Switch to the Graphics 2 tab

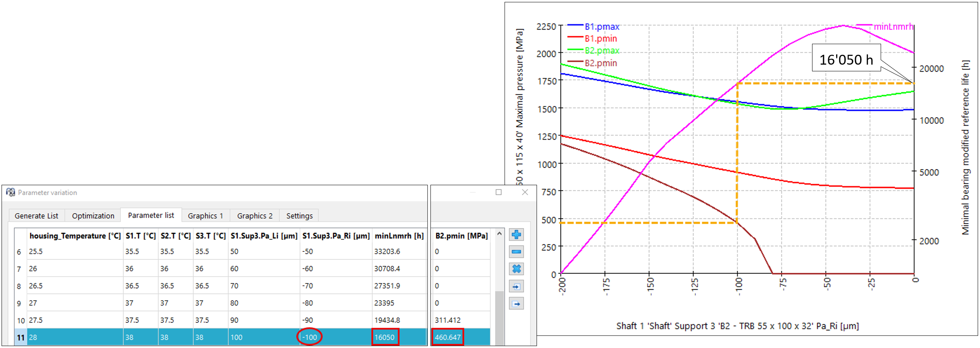tap(255, 216)
